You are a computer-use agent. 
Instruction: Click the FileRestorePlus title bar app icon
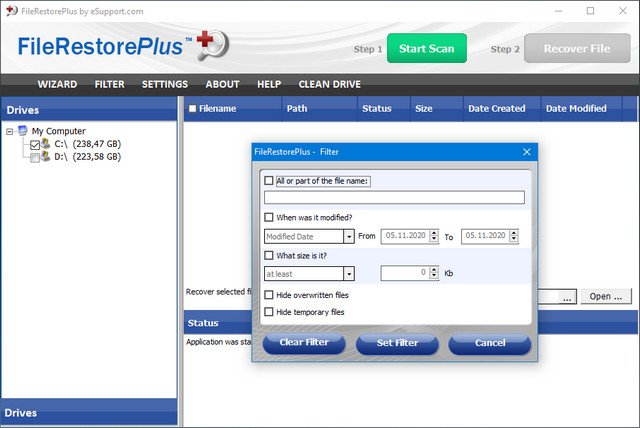(x=11, y=11)
